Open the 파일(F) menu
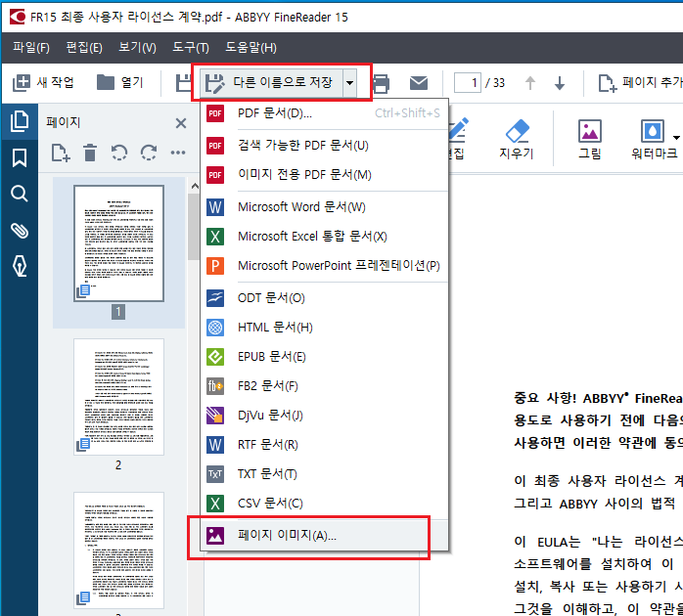 click(31, 48)
